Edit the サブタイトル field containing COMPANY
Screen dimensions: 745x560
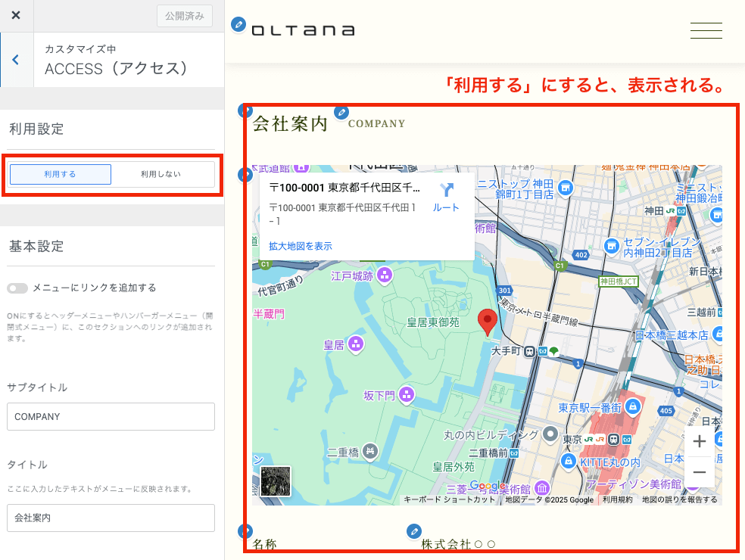[111, 416]
